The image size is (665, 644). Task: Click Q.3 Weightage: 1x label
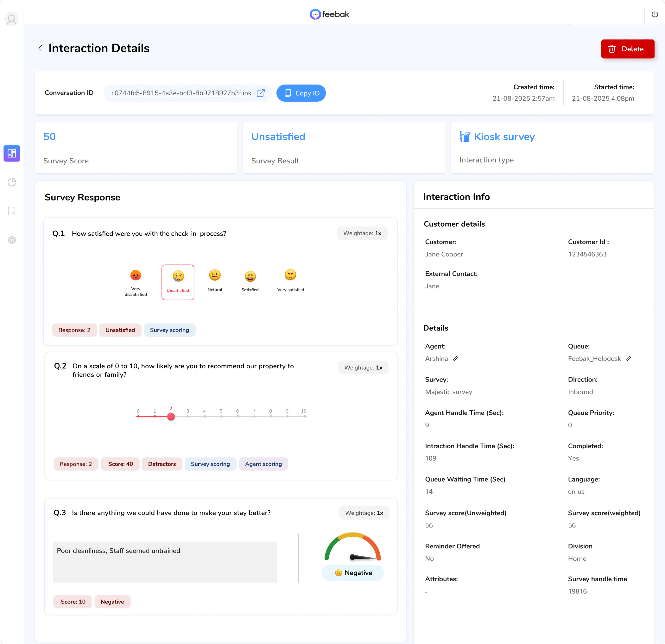tap(364, 513)
